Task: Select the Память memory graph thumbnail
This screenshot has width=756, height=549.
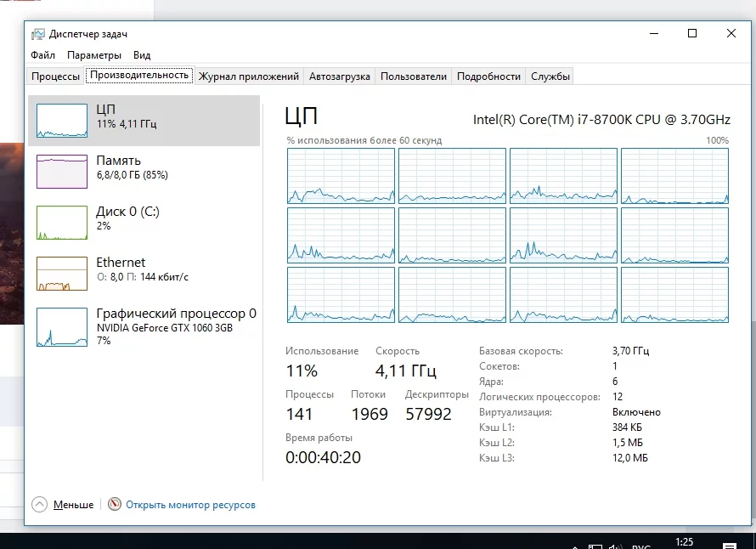Action: [x=62, y=172]
